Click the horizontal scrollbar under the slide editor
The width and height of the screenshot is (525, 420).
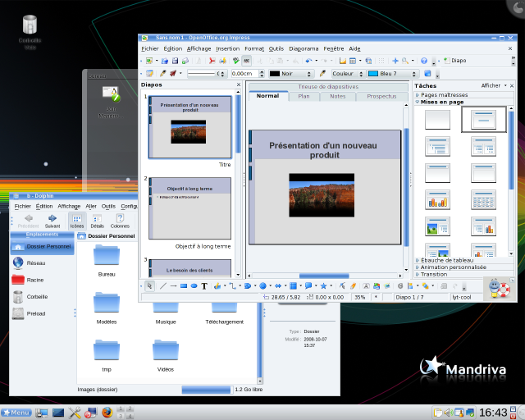[x=324, y=276]
